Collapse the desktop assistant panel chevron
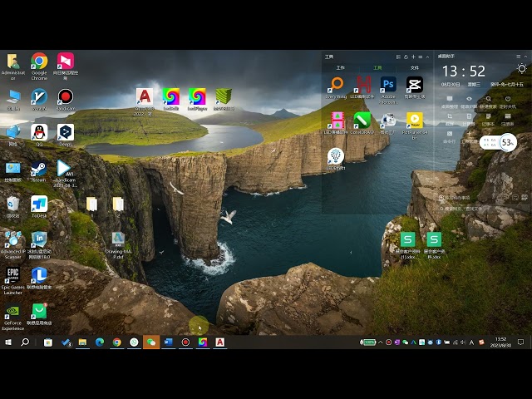 526,57
